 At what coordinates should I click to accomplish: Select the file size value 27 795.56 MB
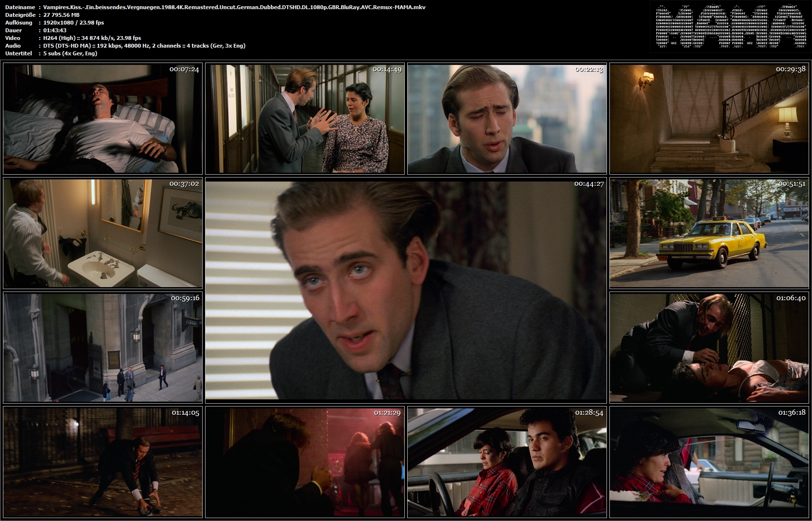[62, 15]
